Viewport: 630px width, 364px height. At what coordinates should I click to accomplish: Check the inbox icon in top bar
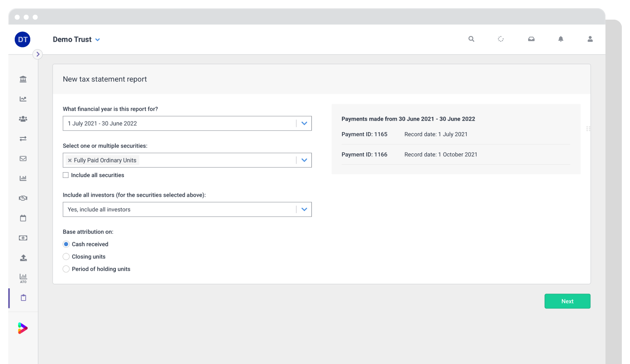click(x=531, y=39)
